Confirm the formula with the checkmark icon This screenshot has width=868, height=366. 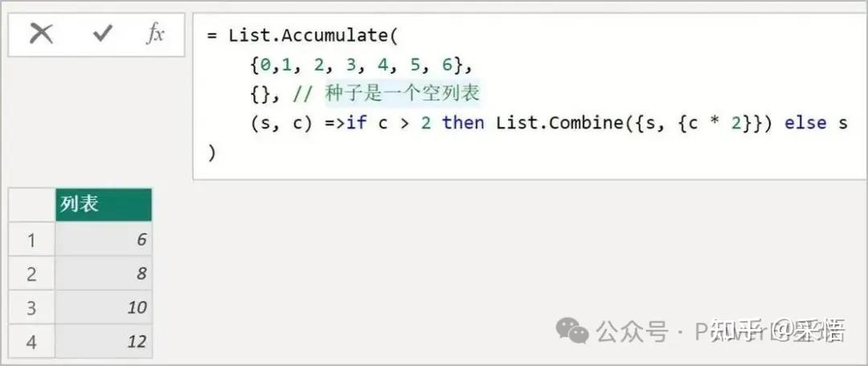(x=102, y=34)
